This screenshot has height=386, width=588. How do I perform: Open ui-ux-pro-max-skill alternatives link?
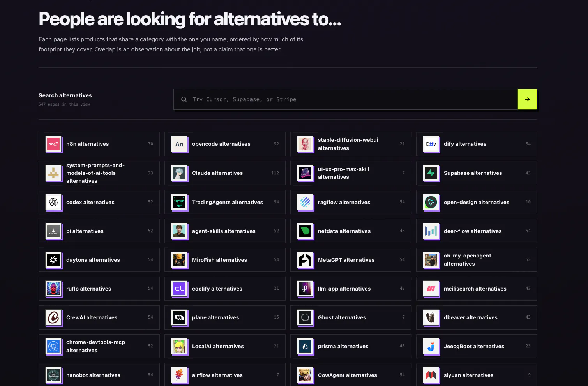coord(351,173)
